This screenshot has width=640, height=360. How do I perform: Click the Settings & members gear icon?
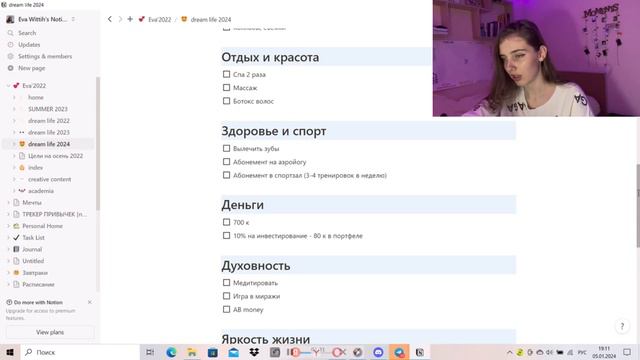[x=11, y=56]
